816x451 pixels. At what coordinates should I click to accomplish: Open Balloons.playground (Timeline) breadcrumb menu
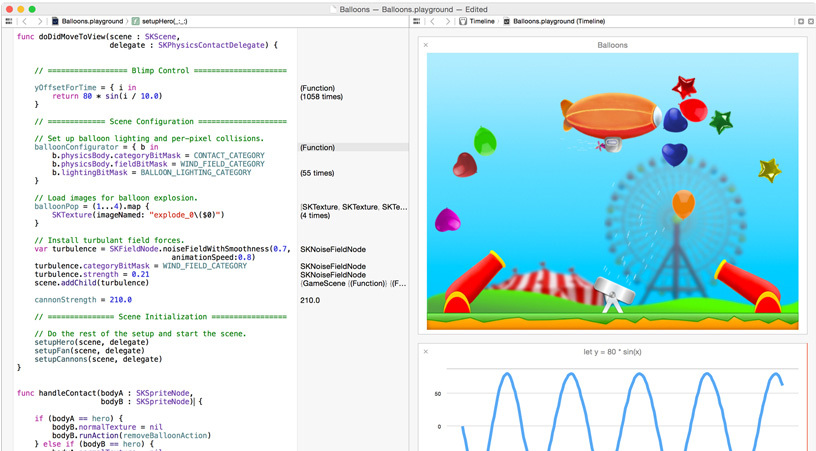point(559,21)
